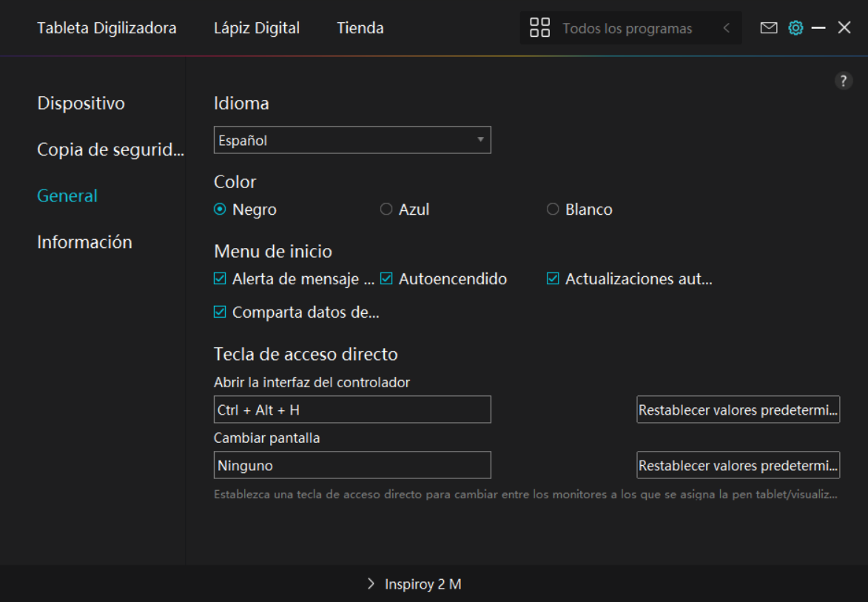Viewport: 868px width, 602px height.
Task: Minimize the driver window
Action: pos(818,28)
